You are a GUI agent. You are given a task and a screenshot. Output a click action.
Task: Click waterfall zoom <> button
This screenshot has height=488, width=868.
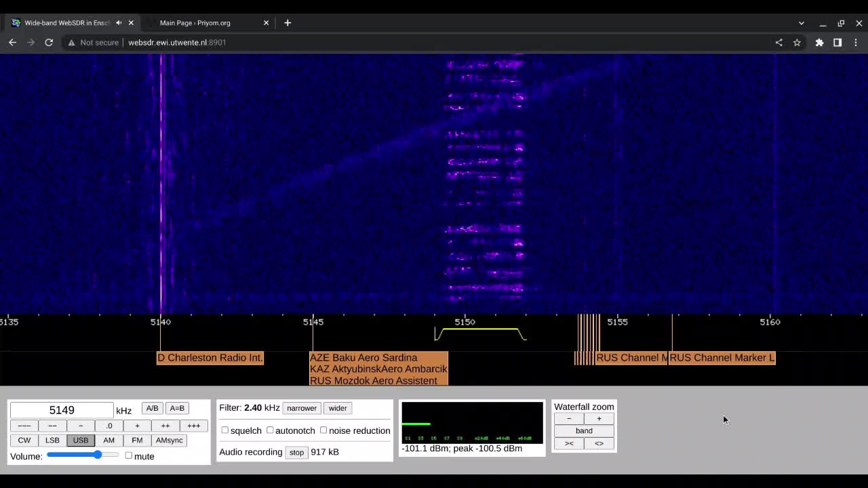599,443
